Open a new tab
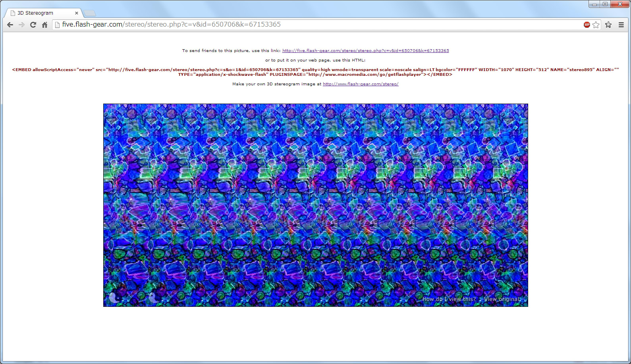Image resolution: width=631 pixels, height=364 pixels. pyautogui.click(x=90, y=13)
